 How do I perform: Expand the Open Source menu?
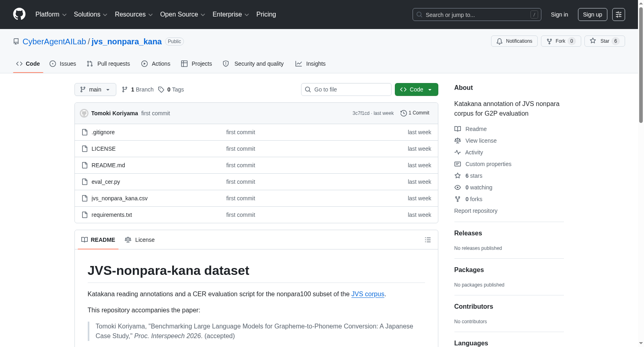pos(183,15)
